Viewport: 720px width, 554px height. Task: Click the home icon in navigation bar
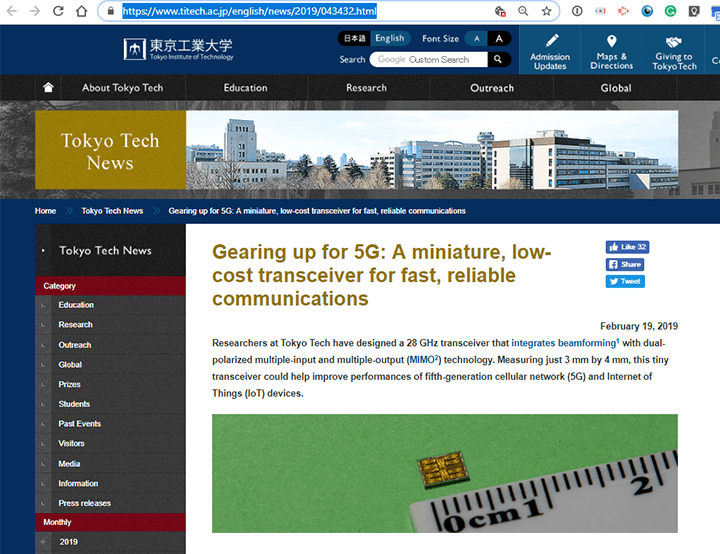pyautogui.click(x=48, y=87)
